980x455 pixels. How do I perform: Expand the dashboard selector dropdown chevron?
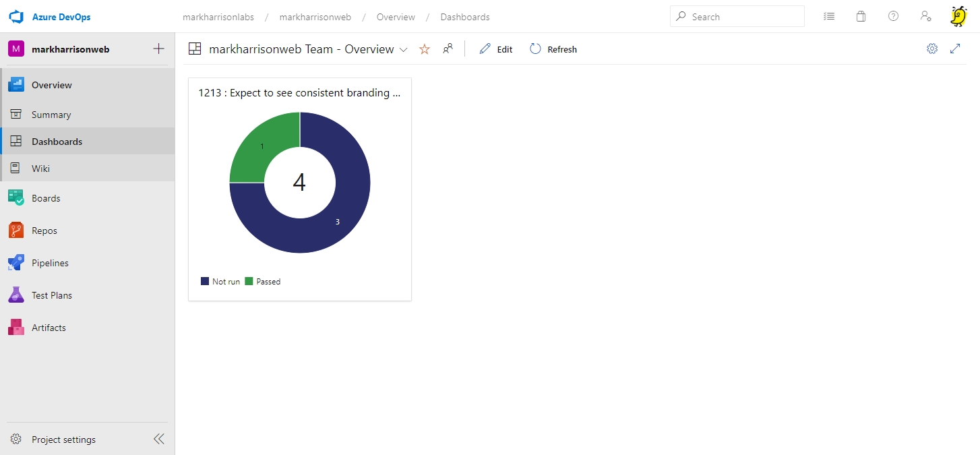coord(404,49)
